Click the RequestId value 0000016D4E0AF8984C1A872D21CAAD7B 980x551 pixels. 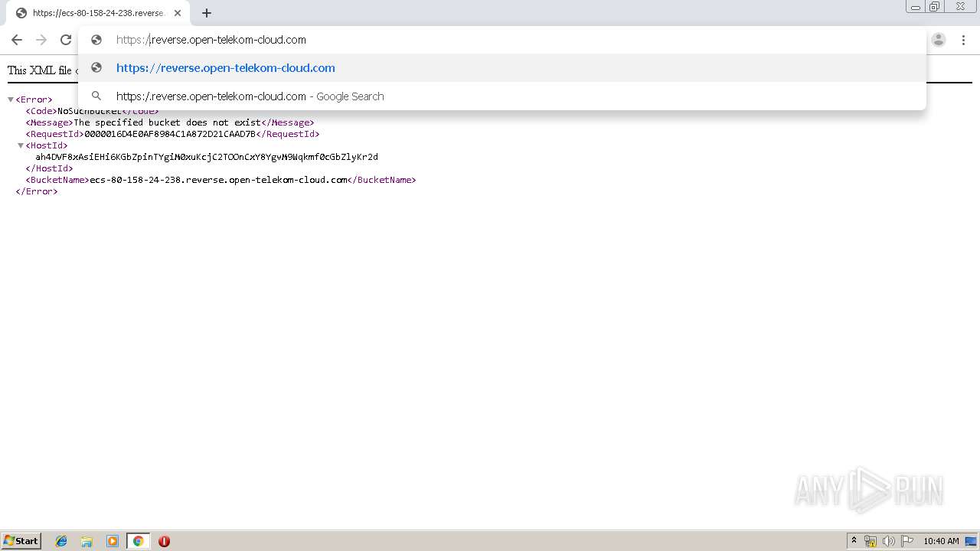170,134
